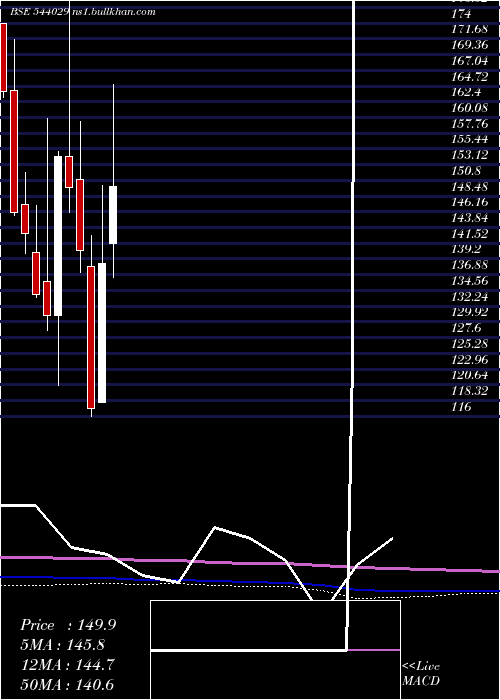Click the 116 price axis label
The image size is (500, 700).
461,407
